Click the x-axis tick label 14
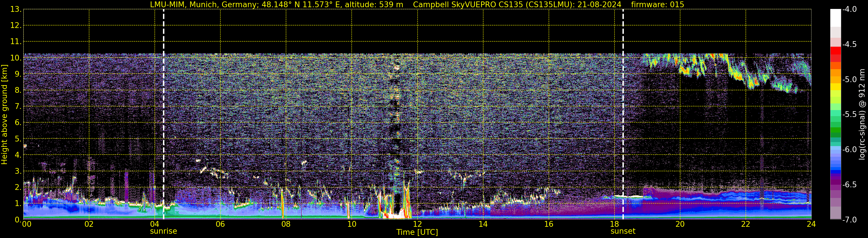This screenshot has height=238, width=868. [x=483, y=224]
